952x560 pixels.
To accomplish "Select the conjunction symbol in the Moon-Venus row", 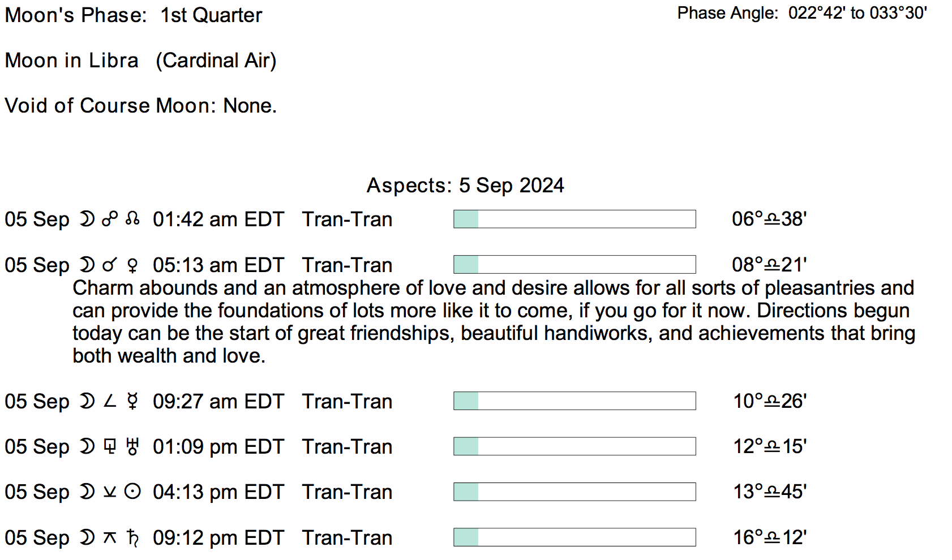I will [110, 265].
